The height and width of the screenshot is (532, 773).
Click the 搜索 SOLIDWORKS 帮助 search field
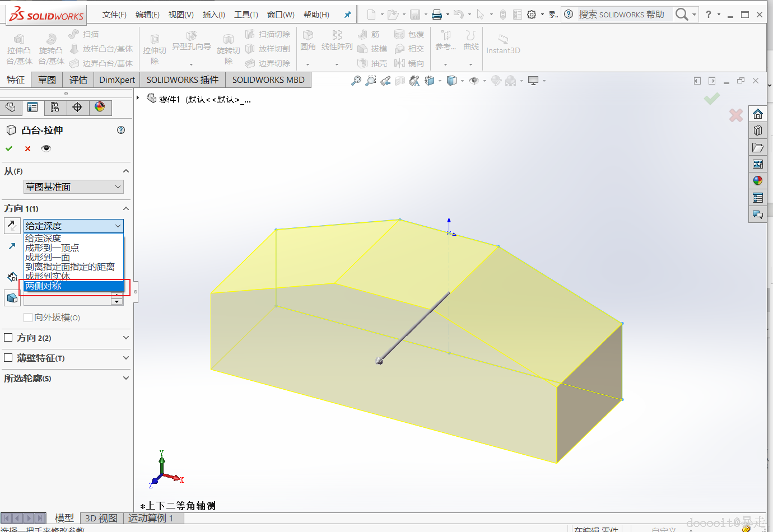tap(622, 15)
